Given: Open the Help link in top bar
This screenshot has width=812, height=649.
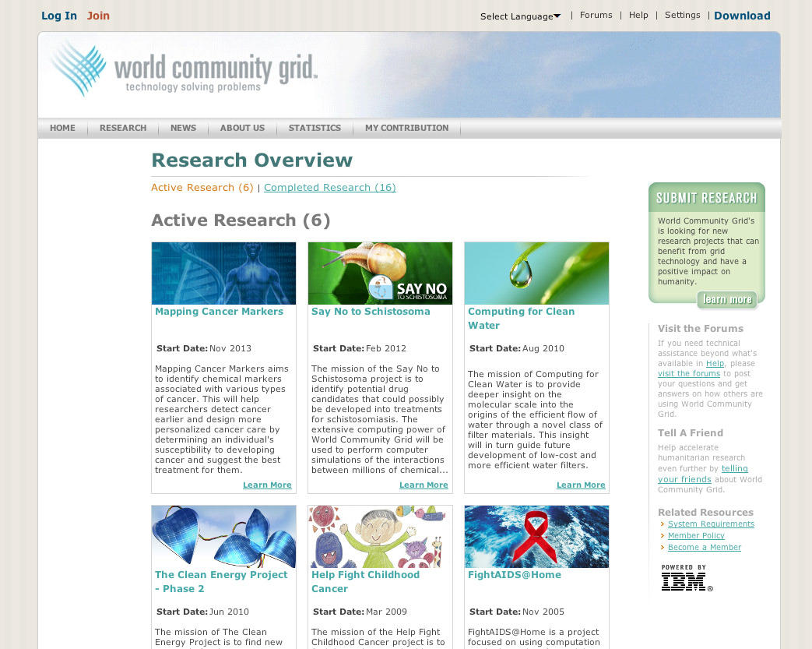Looking at the screenshot, I should click(x=638, y=15).
